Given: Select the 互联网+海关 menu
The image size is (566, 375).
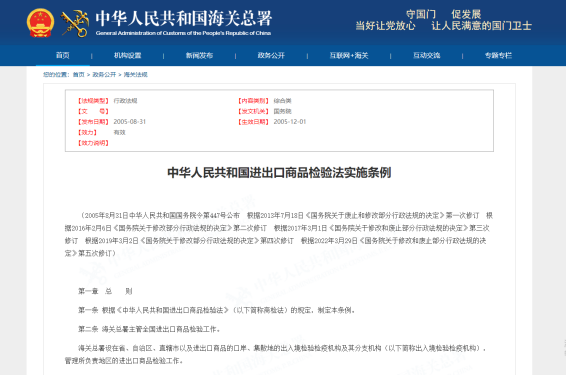Looking at the screenshot, I should pyautogui.click(x=349, y=55).
